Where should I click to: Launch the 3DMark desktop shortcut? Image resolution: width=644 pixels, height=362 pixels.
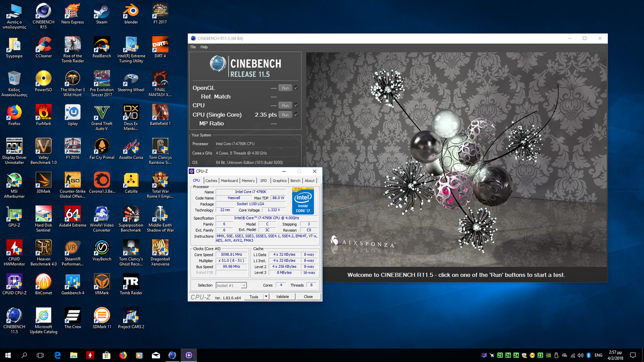click(x=43, y=183)
